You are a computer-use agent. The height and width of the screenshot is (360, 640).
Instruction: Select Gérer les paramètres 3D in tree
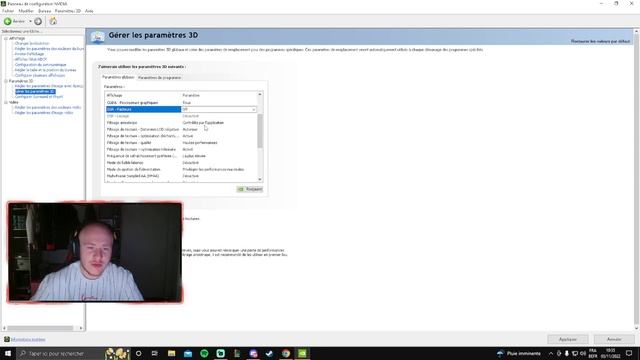tap(35, 91)
